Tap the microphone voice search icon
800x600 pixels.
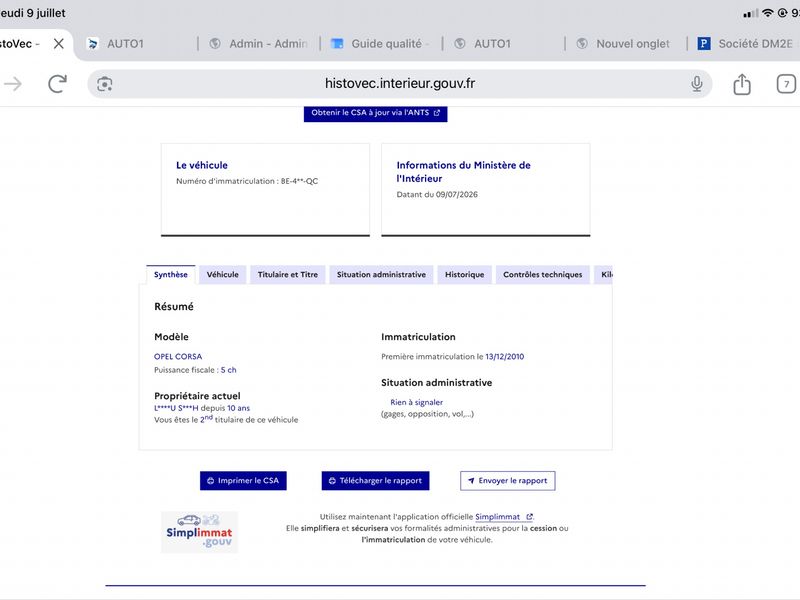pyautogui.click(x=696, y=84)
